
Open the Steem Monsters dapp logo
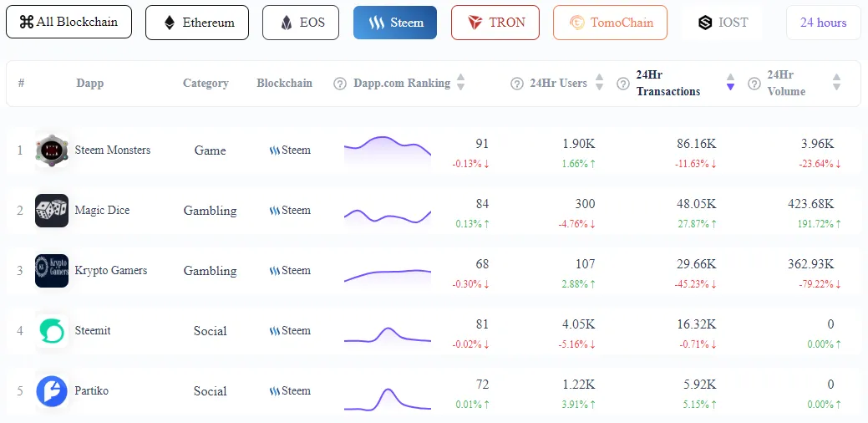pos(52,150)
